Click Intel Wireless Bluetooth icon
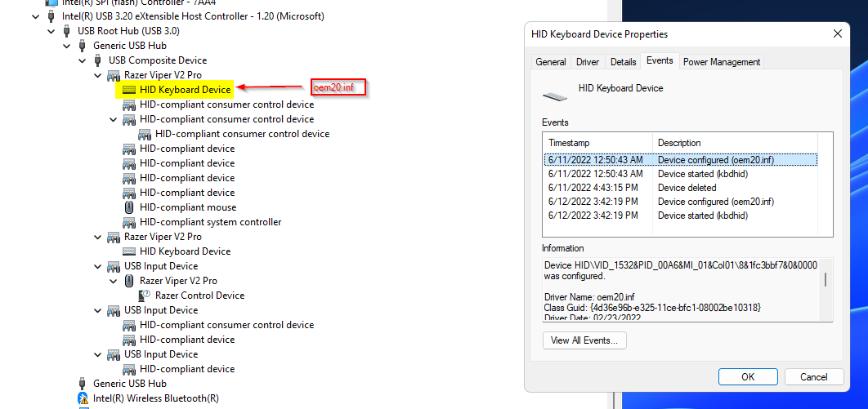 point(83,398)
